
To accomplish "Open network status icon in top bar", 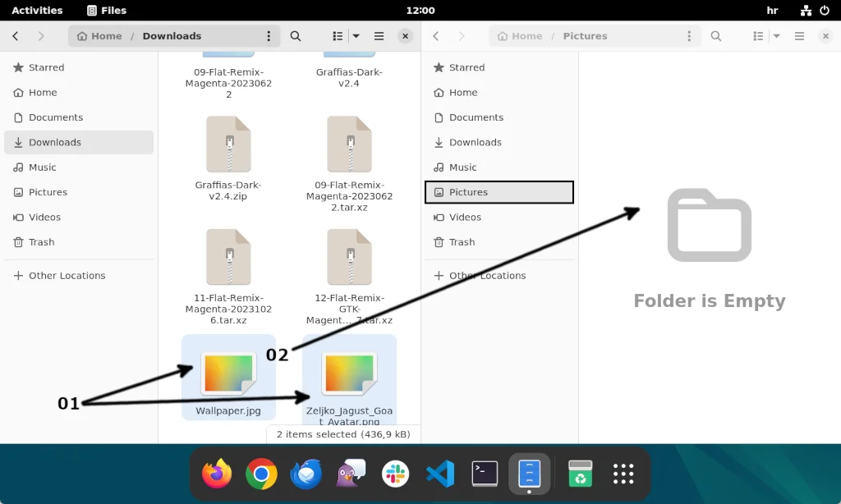I will tap(806, 10).
